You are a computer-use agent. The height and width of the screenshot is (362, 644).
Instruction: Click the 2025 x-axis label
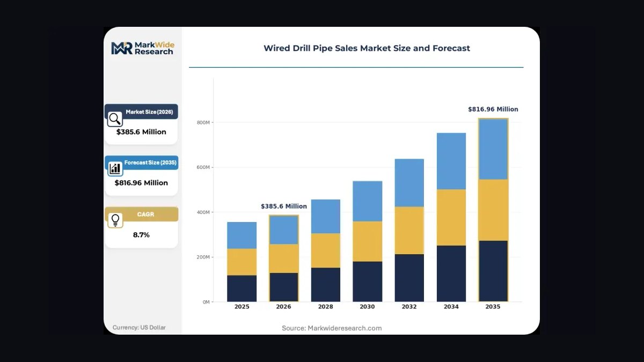[x=241, y=307]
